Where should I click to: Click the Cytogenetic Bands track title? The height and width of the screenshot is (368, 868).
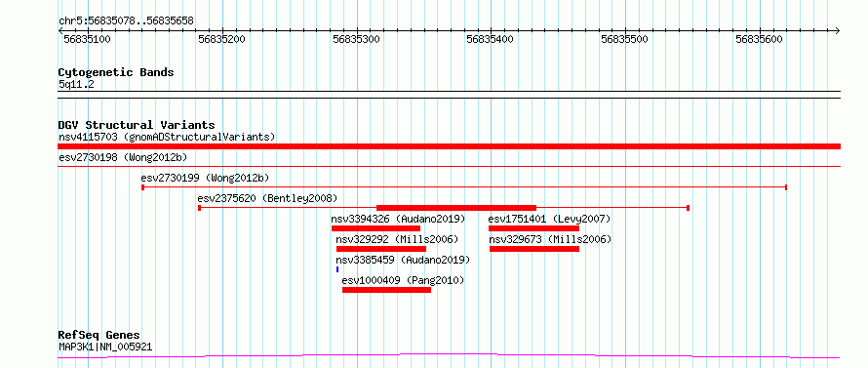tap(116, 72)
